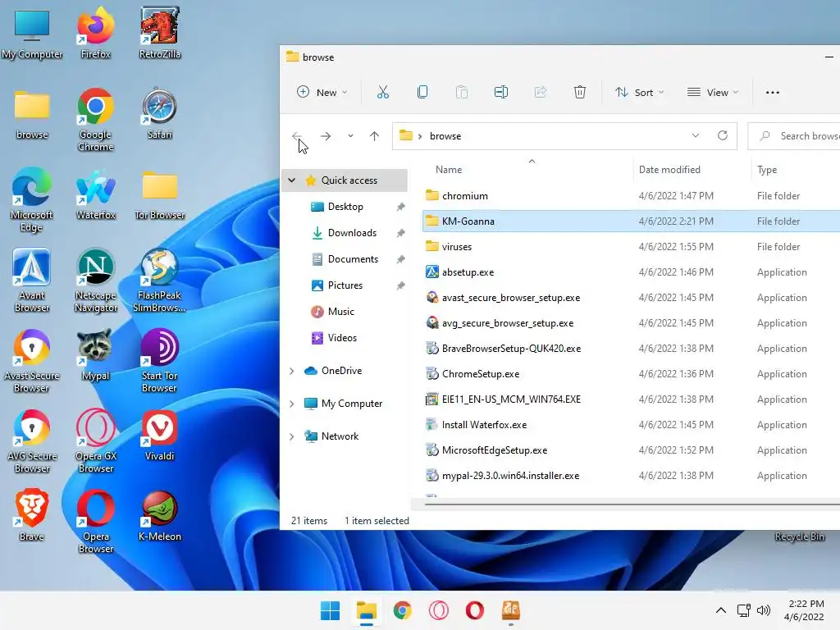
Task: Open address bar history dropdown chevron
Action: [696, 135]
